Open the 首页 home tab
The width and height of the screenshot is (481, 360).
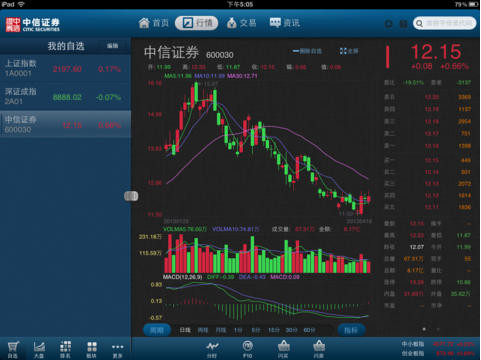154,23
